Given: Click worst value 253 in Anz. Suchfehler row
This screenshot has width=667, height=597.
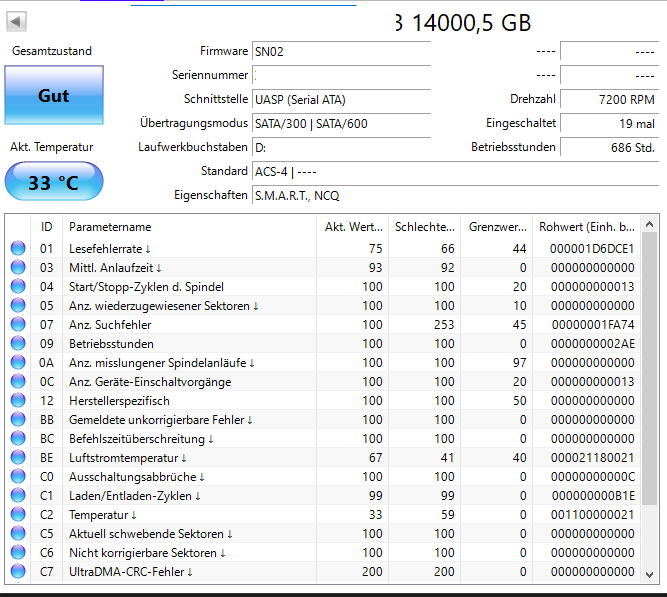Looking at the screenshot, I should pyautogui.click(x=444, y=325).
